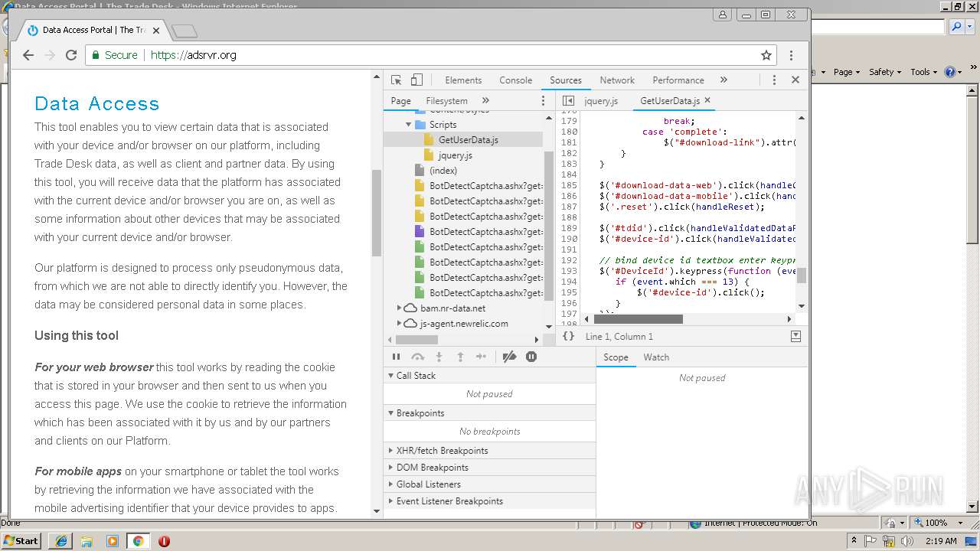Close the GetUserData.js editor tab
Image resolution: width=980 pixels, height=551 pixels.
tap(707, 100)
